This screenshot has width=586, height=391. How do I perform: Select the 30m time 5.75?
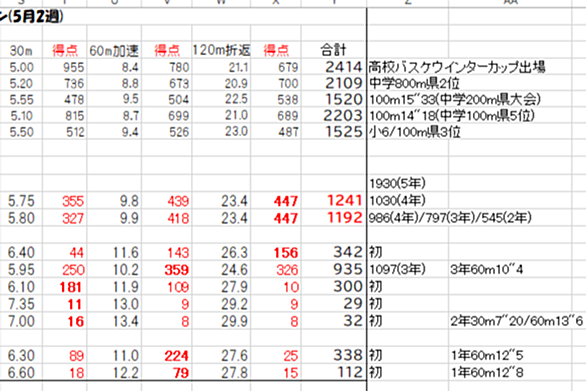click(x=21, y=201)
